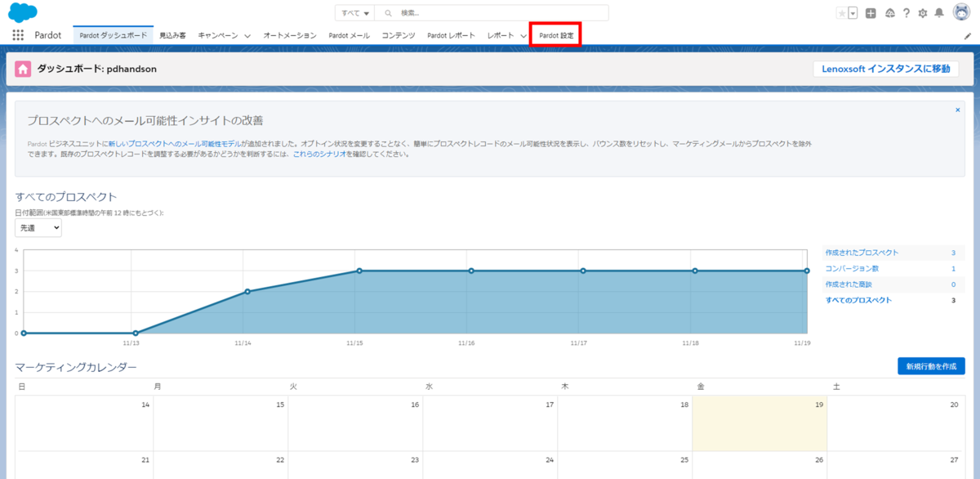Select calendar day 14 cell
This screenshot has height=479, width=980.
85,423
